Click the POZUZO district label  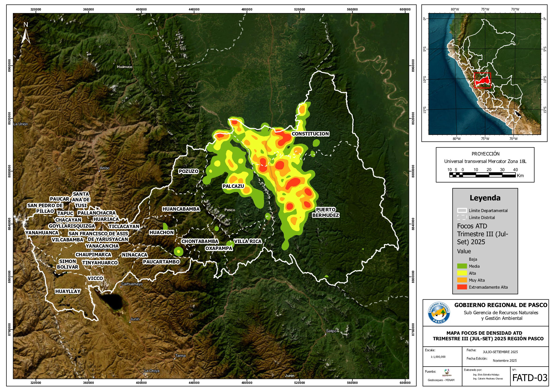188,171
